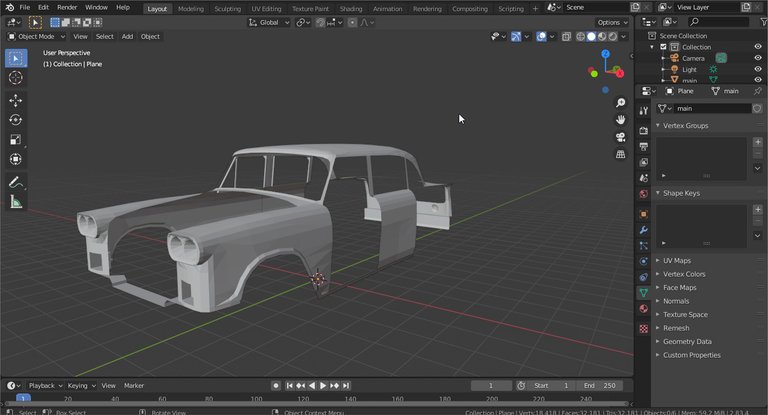Expand the Face Maps panel
The height and width of the screenshot is (415, 768).
click(679, 288)
